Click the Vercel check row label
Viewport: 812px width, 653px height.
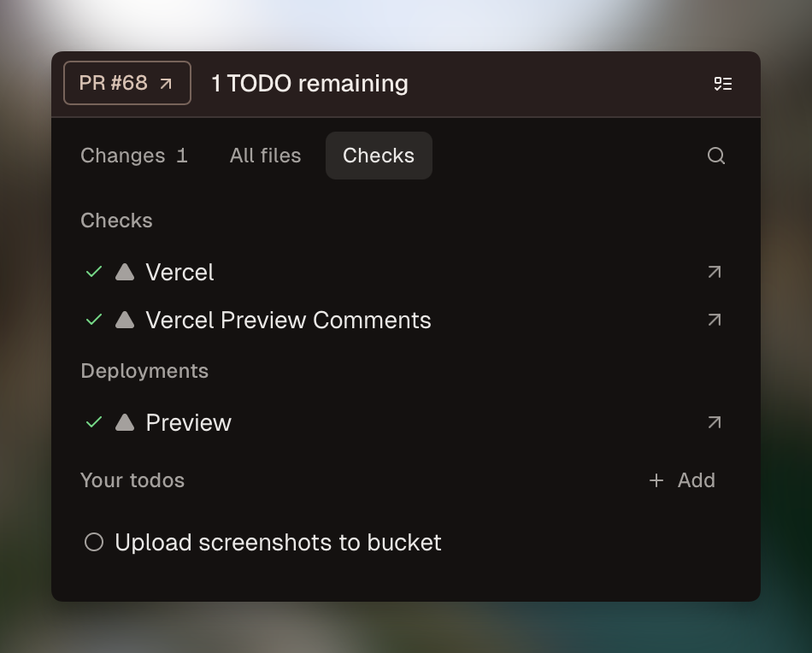(179, 273)
